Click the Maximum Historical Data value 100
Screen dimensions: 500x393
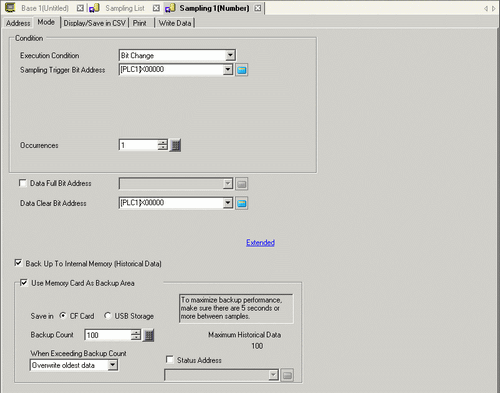257,346
